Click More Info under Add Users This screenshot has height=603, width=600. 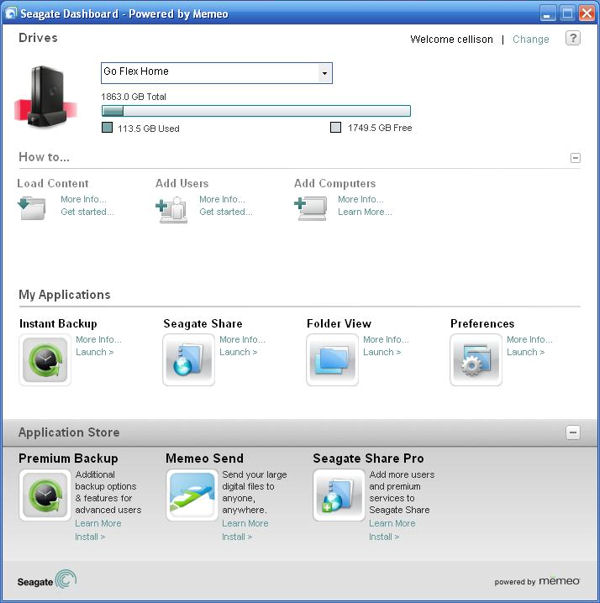[x=222, y=199]
